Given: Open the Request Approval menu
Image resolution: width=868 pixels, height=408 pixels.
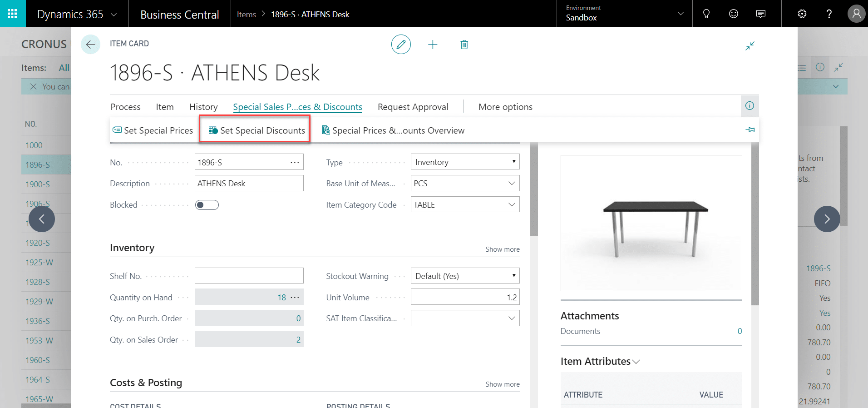Looking at the screenshot, I should pyautogui.click(x=413, y=107).
